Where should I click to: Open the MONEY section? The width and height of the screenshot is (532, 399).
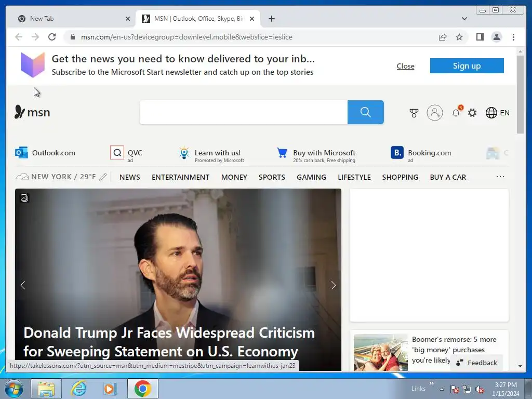coord(234,177)
